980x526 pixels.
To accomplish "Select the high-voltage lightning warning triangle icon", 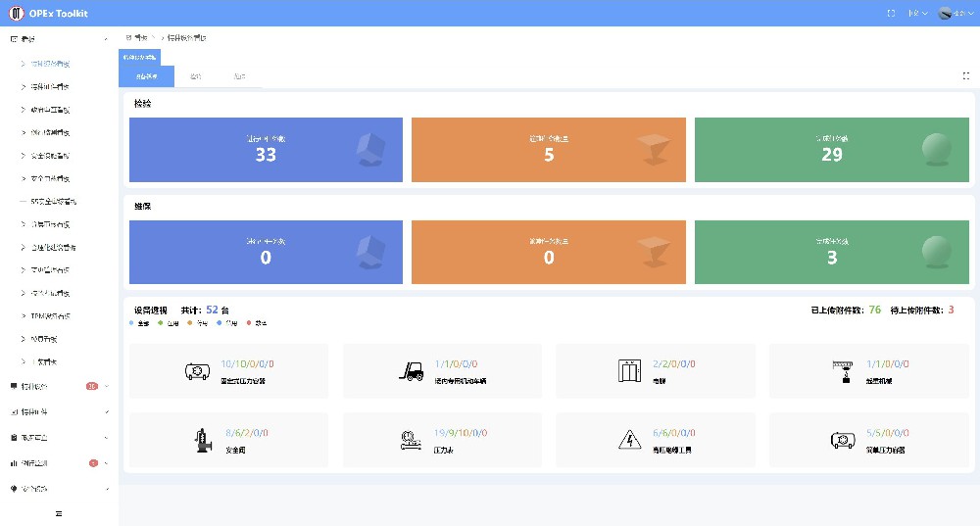I will tap(629, 440).
